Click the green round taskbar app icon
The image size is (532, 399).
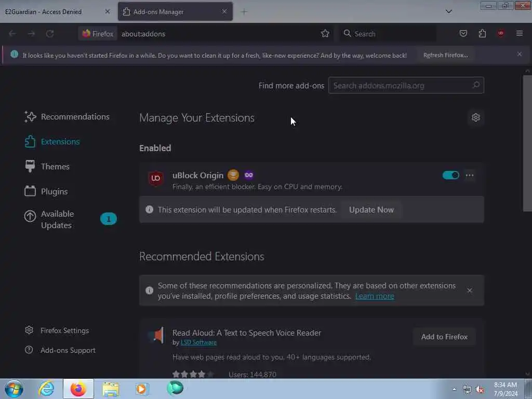175,388
